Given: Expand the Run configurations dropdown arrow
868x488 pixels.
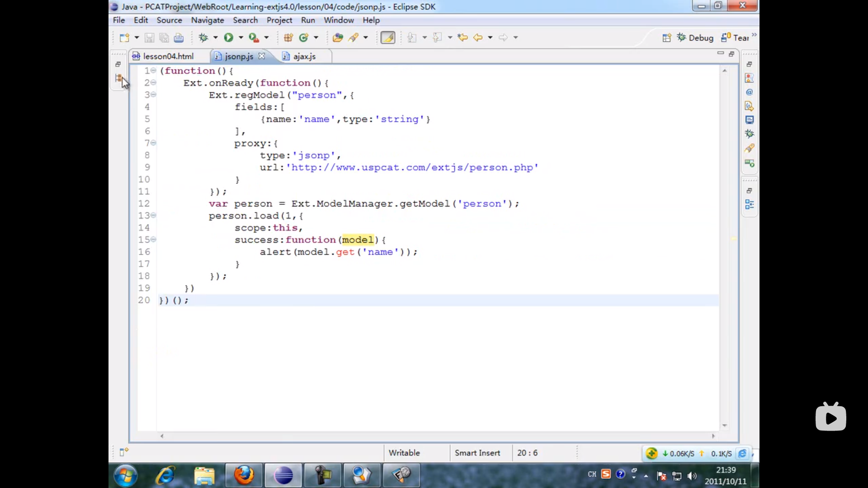Looking at the screenshot, I should 241,38.
